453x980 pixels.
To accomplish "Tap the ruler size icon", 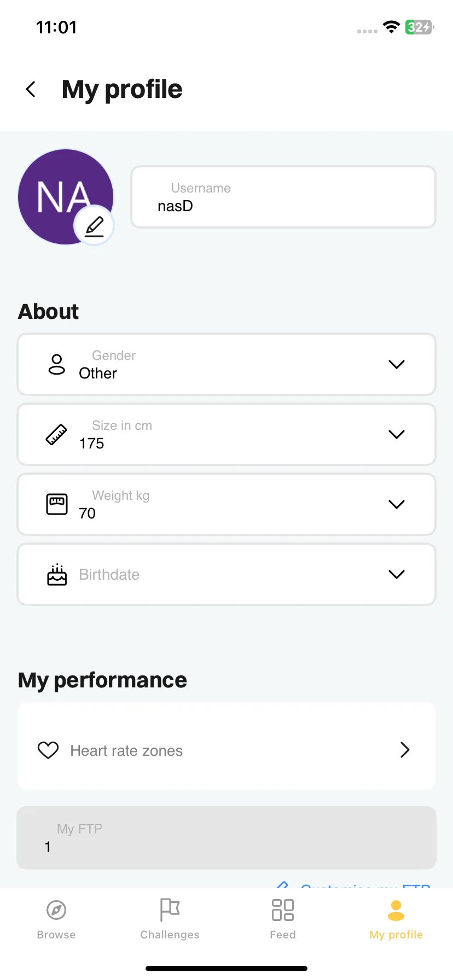I will click(56, 434).
